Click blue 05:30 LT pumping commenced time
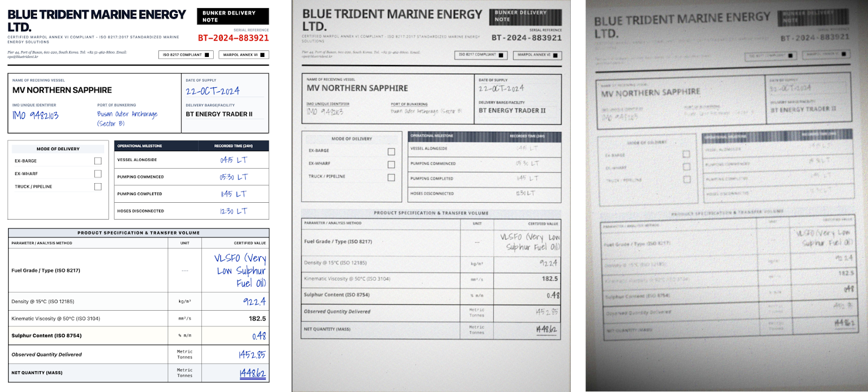868x392 pixels. (234, 177)
